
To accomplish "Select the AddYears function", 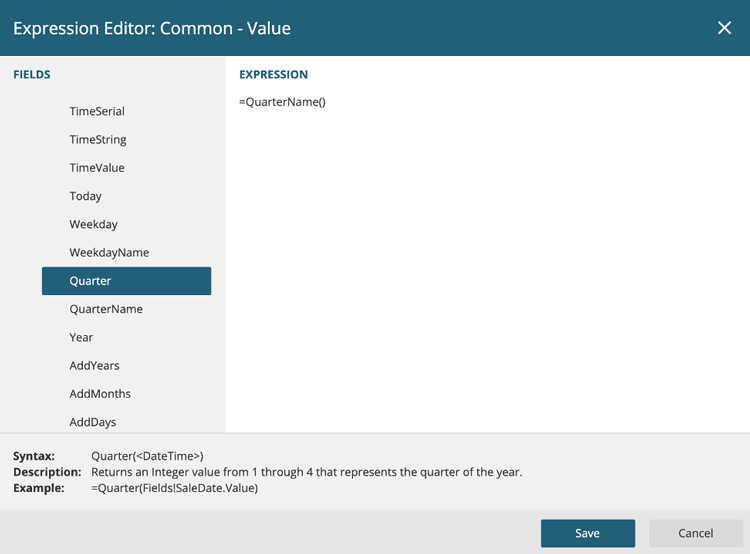I will tap(126, 366).
